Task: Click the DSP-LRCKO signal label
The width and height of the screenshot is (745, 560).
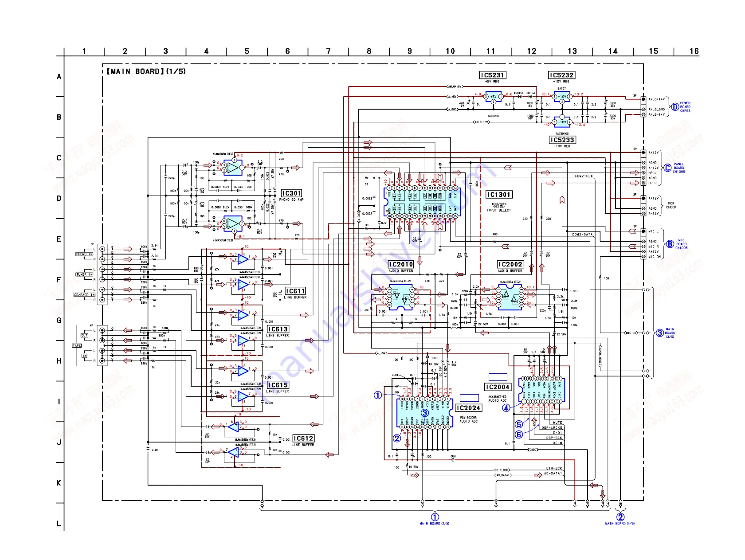Action: pyautogui.click(x=552, y=428)
